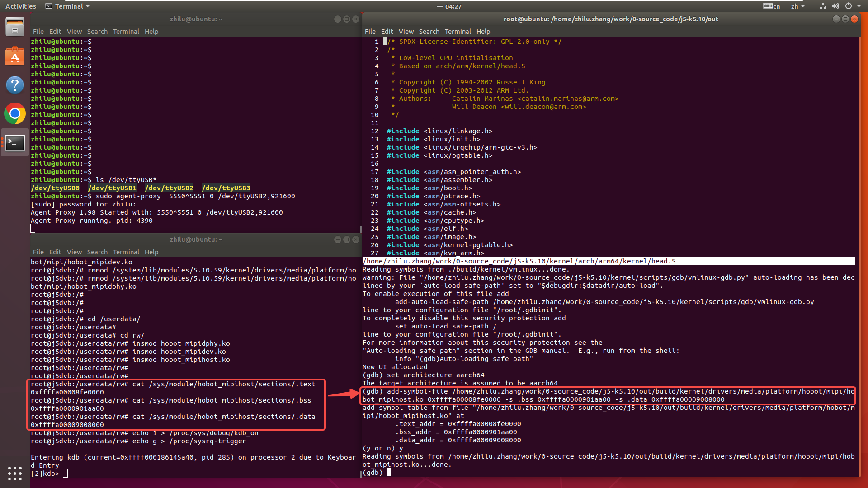Viewport: 868px width, 488px height.
Task: Open Search menu in top-left terminal
Action: point(97,32)
